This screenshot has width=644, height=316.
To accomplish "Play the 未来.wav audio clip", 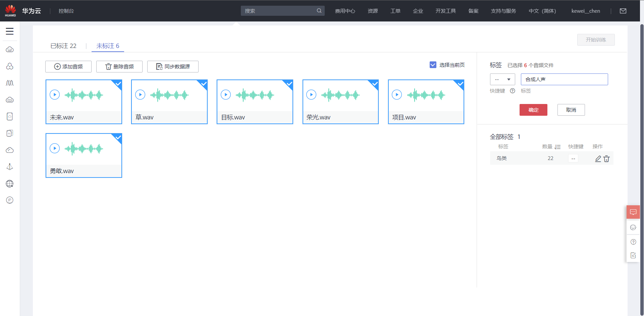I will 55,95.
